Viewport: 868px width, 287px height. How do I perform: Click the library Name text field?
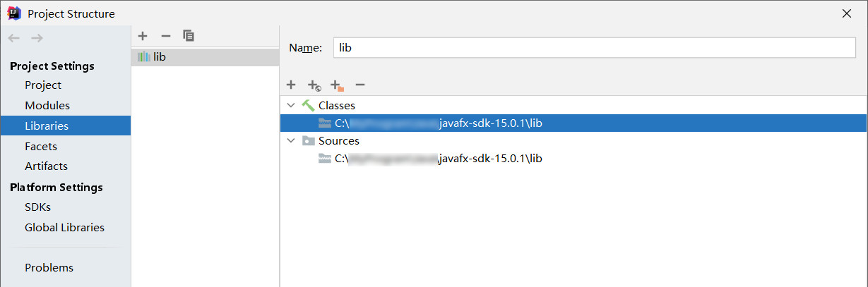593,47
